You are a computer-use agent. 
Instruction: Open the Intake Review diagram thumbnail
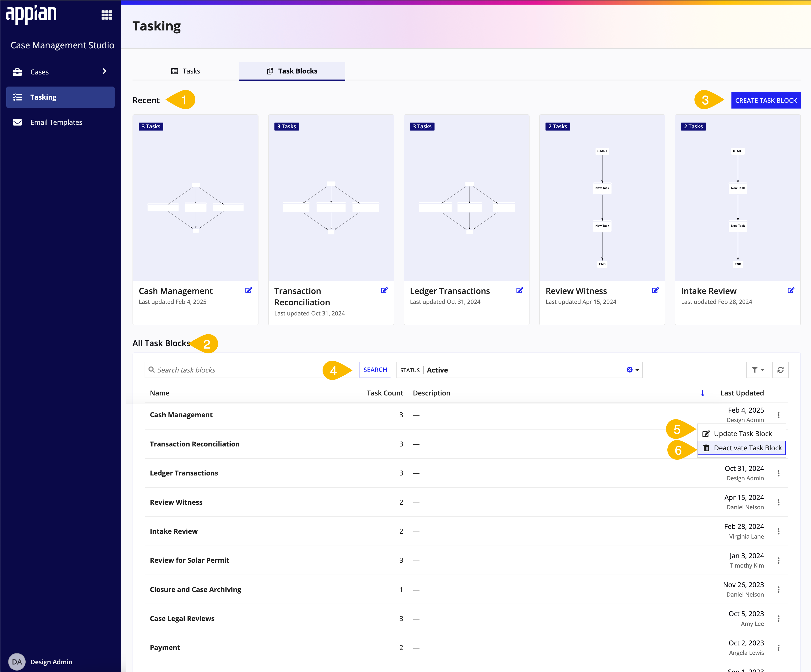coord(738,198)
